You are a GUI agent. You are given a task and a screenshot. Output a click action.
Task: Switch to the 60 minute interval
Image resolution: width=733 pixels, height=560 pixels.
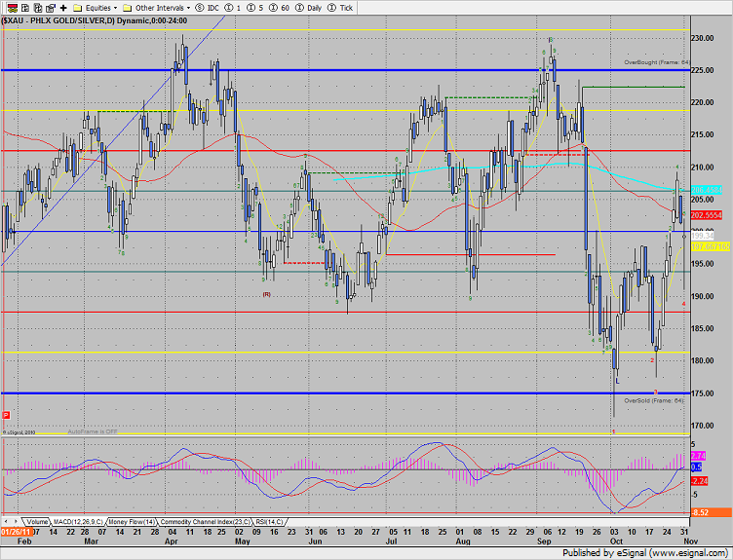[x=279, y=8]
